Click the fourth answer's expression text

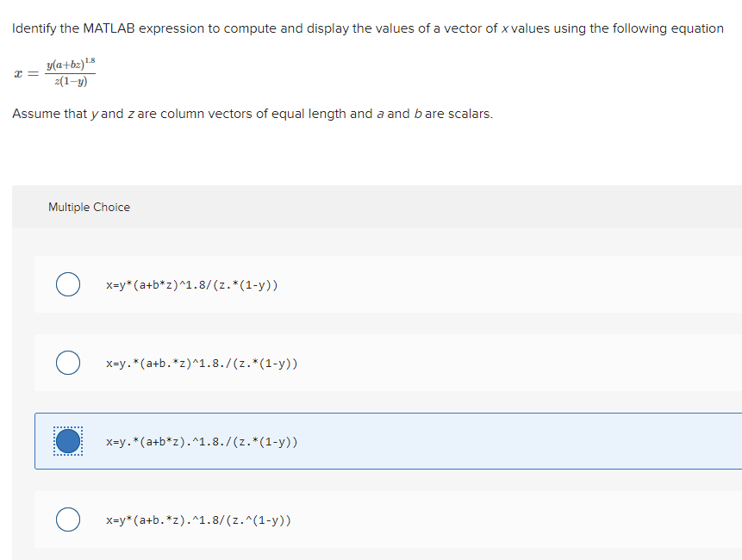(x=199, y=519)
